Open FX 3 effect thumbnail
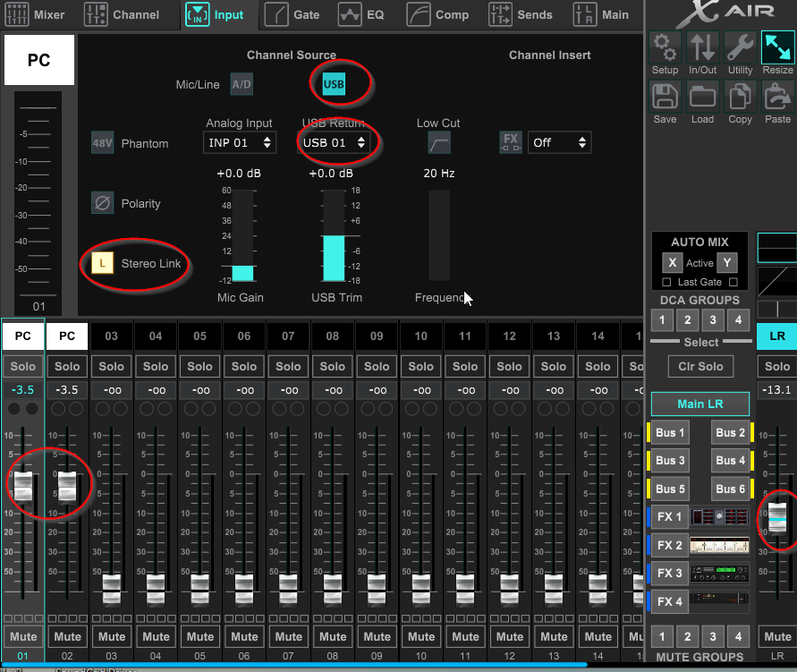This screenshot has height=672, width=797. tap(718, 573)
